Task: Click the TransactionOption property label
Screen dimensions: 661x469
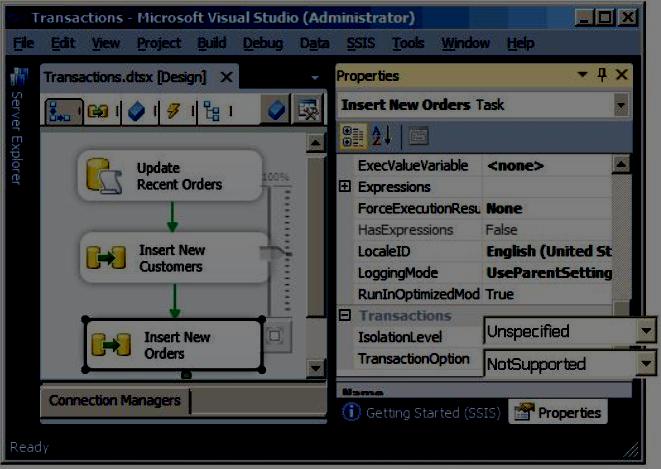Action: (x=414, y=359)
